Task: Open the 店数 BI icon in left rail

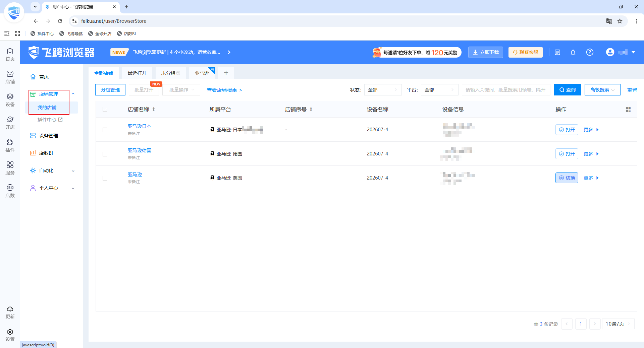Action: click(10, 191)
